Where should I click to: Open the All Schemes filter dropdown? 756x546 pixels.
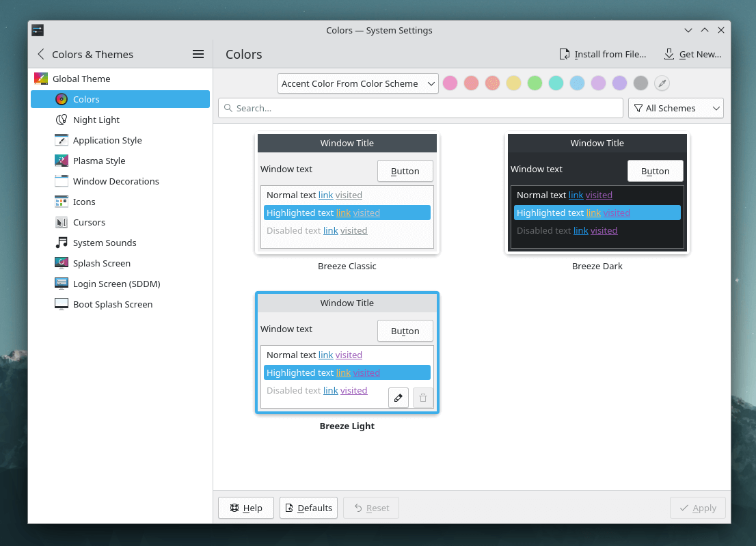click(675, 108)
